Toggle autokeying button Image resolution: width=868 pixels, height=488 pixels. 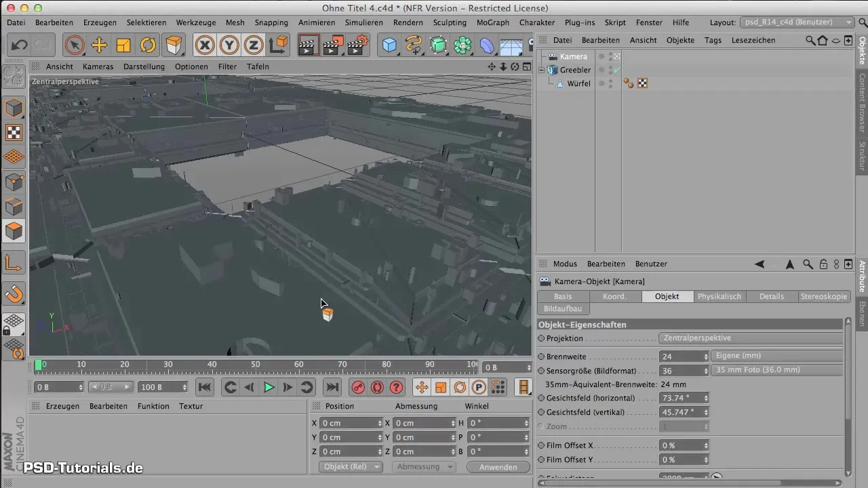click(377, 387)
